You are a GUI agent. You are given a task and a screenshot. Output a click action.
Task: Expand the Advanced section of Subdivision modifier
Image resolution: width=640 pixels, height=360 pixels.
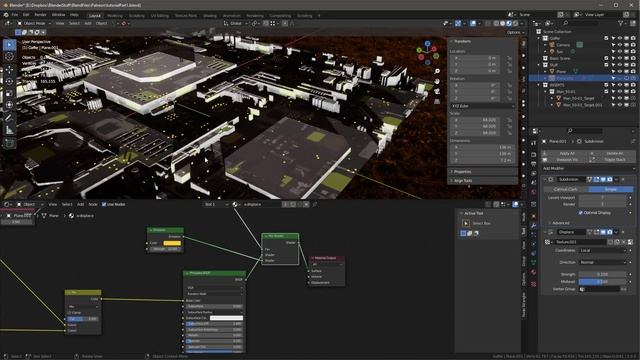pos(560,223)
